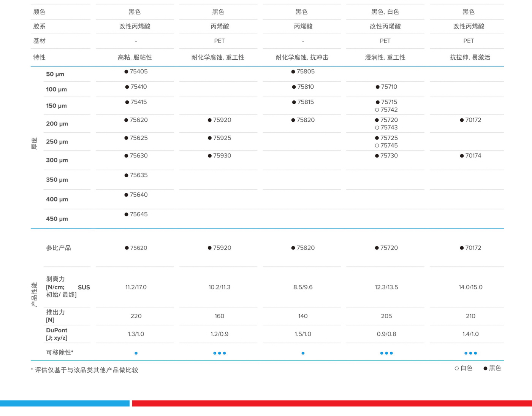The image size is (532, 416).
Task: Click peel force value 14.0/15.0
Action: pyautogui.click(x=470, y=287)
